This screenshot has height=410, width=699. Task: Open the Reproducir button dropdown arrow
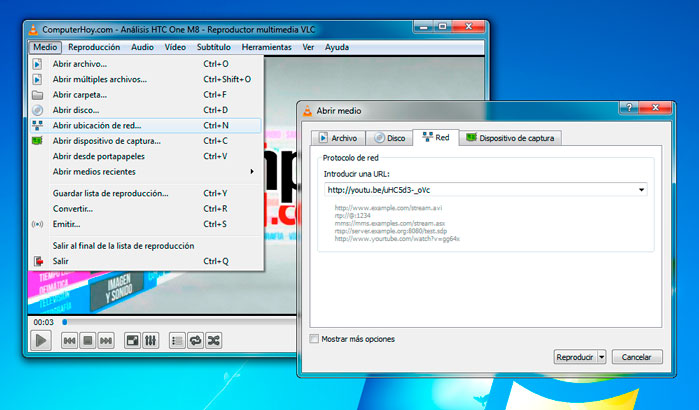(x=601, y=357)
